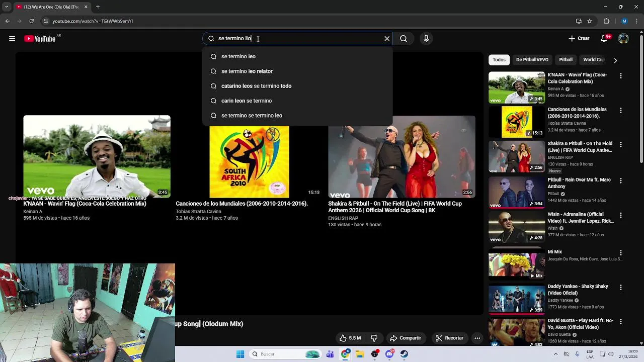Choose suggestion 'se termino leo'
The image size is (644, 362).
[297, 56]
